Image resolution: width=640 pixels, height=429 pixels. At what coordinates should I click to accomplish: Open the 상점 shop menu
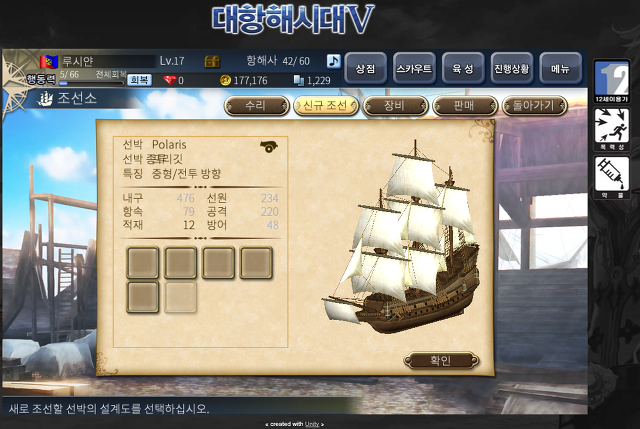[x=365, y=69]
